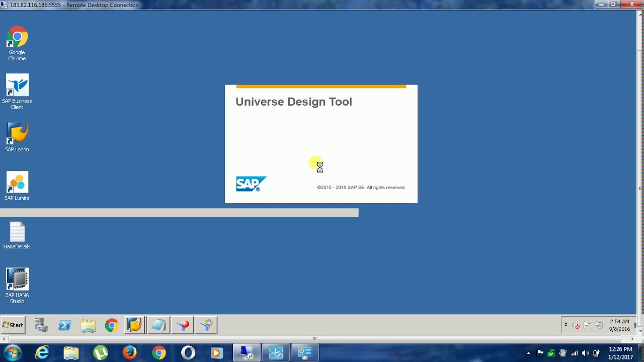Click the remote Start button
The height and width of the screenshot is (362, 644).
tap(13, 325)
